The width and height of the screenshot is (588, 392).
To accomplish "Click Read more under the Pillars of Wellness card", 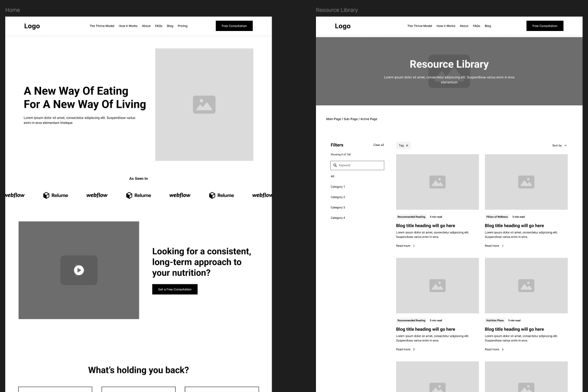I will 494,246.
